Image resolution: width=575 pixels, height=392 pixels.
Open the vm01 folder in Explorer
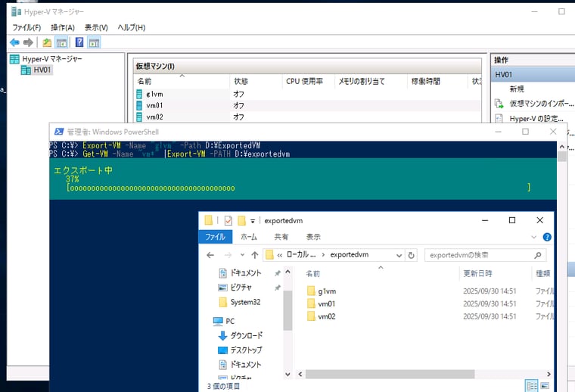[326, 303]
